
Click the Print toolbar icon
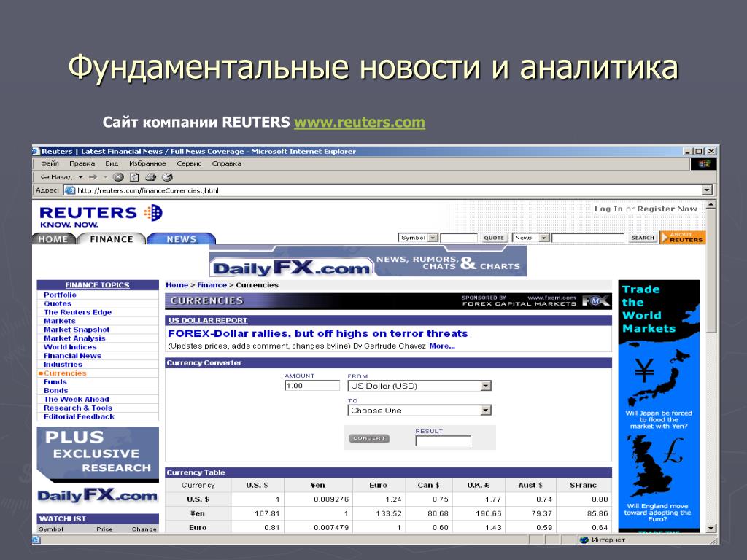(150, 177)
